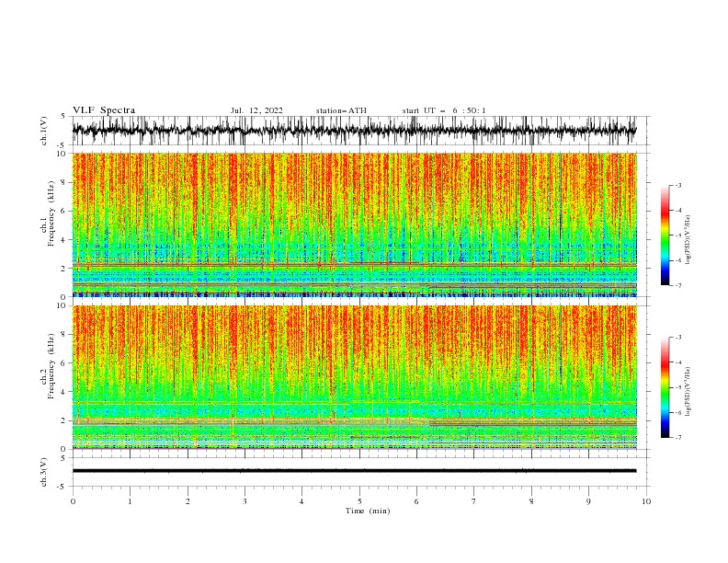Click time axis tick label '10'
The image size is (728, 563).
coord(646,501)
